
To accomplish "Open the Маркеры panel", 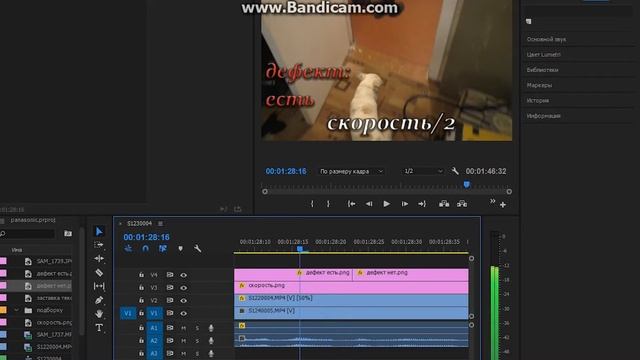I will pos(539,85).
